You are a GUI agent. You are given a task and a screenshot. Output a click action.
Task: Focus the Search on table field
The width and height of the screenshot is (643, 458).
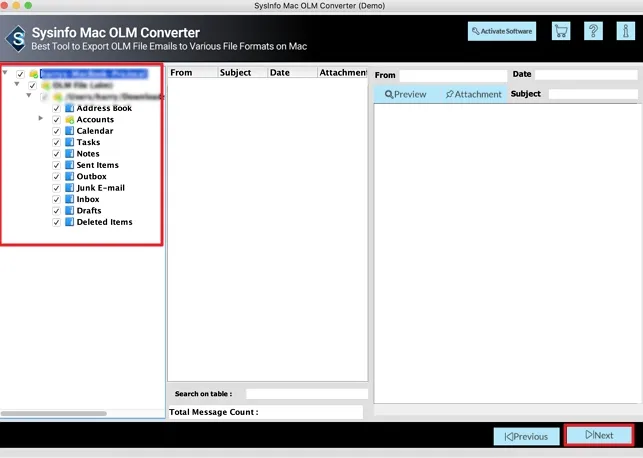click(307, 394)
